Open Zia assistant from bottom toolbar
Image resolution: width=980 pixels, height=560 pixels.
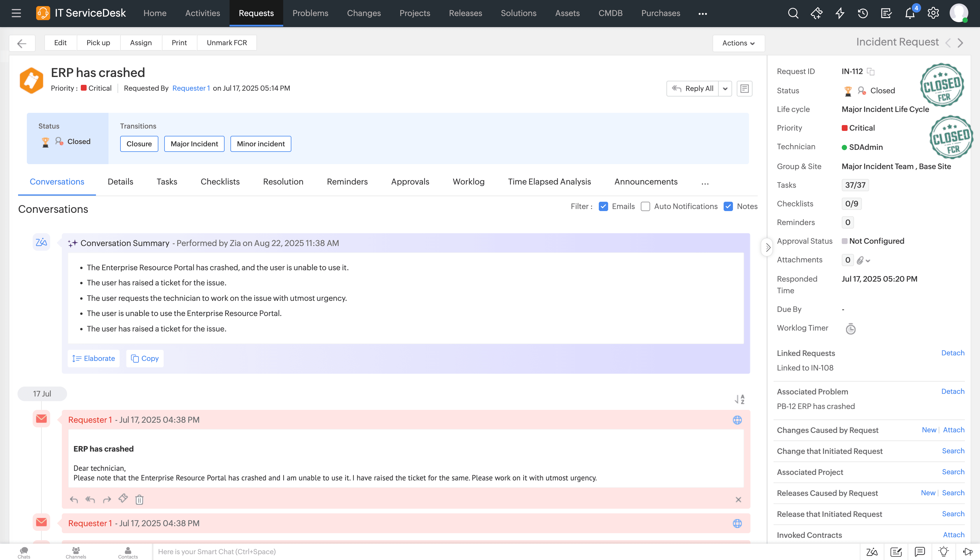coord(871,552)
